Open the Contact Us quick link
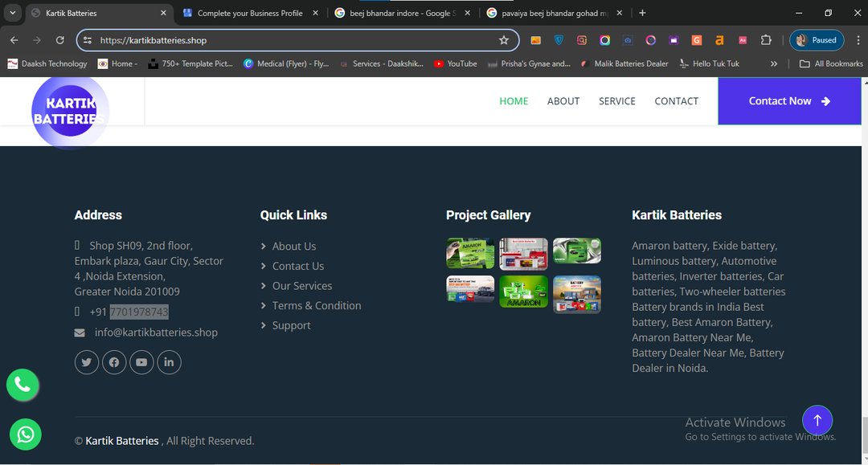This screenshot has height=465, width=868. pyautogui.click(x=298, y=266)
